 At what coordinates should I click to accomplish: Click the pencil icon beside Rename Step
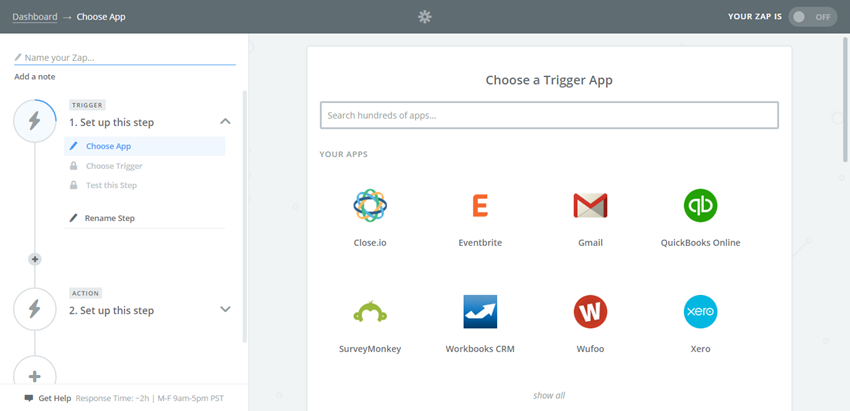point(74,218)
